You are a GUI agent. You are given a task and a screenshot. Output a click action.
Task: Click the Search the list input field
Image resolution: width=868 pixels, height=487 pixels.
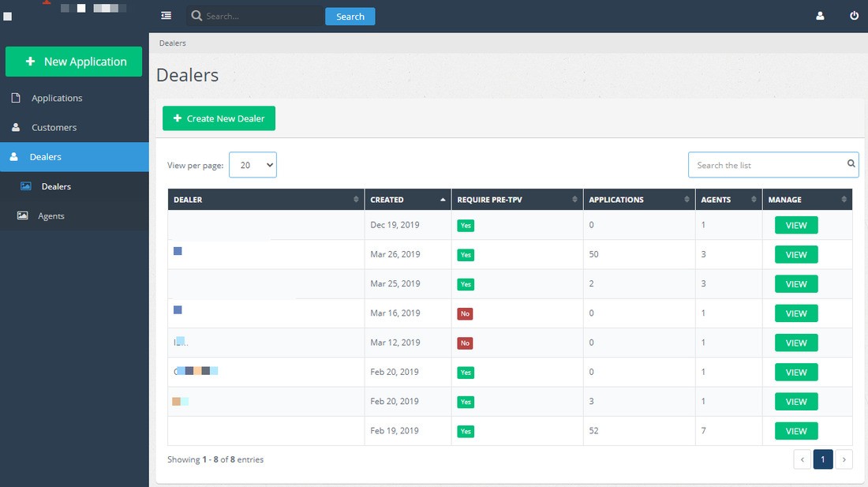[765, 165]
